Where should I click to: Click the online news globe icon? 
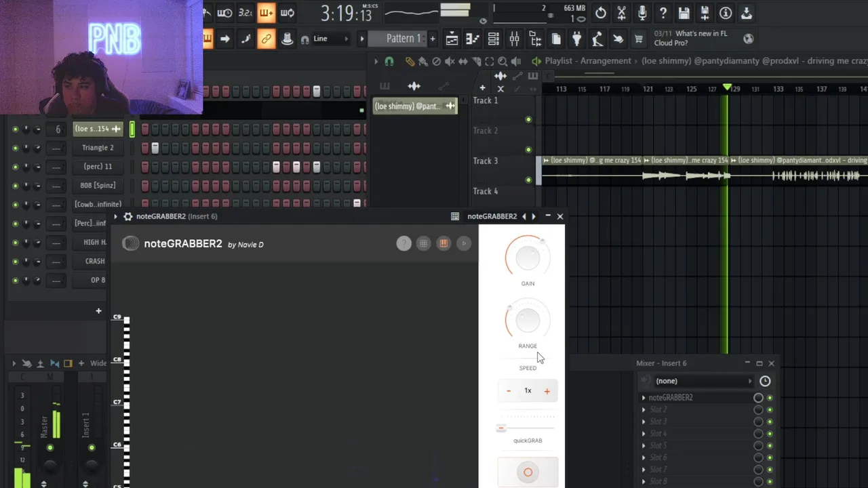tap(748, 39)
